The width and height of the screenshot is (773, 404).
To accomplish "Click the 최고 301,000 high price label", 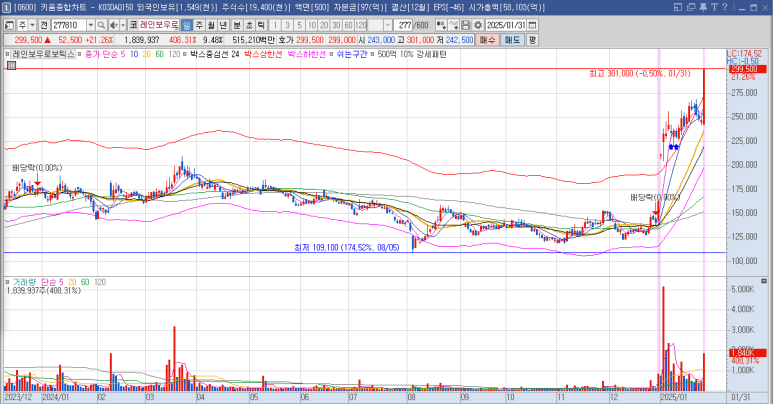I will [x=639, y=74].
